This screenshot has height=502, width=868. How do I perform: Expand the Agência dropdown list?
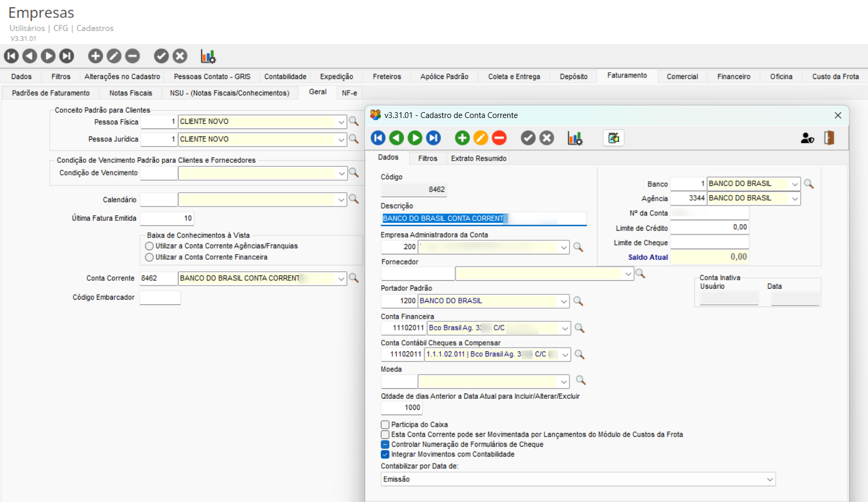tap(794, 198)
